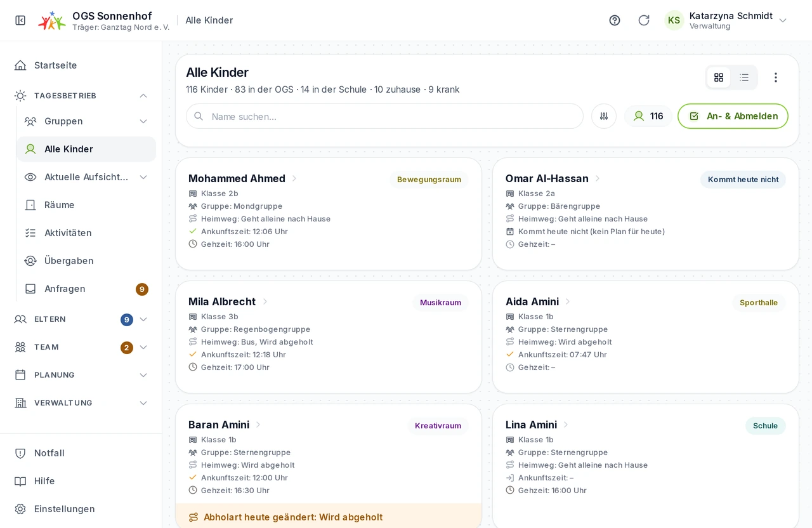Open Hilfe in the sidebar
Screen dimensions: 812x528
81,481
